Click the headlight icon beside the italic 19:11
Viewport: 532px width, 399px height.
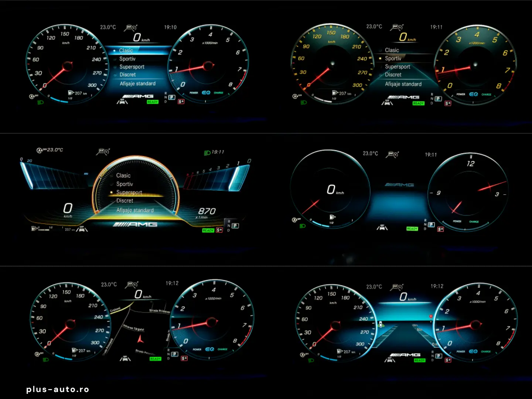[x=207, y=153]
